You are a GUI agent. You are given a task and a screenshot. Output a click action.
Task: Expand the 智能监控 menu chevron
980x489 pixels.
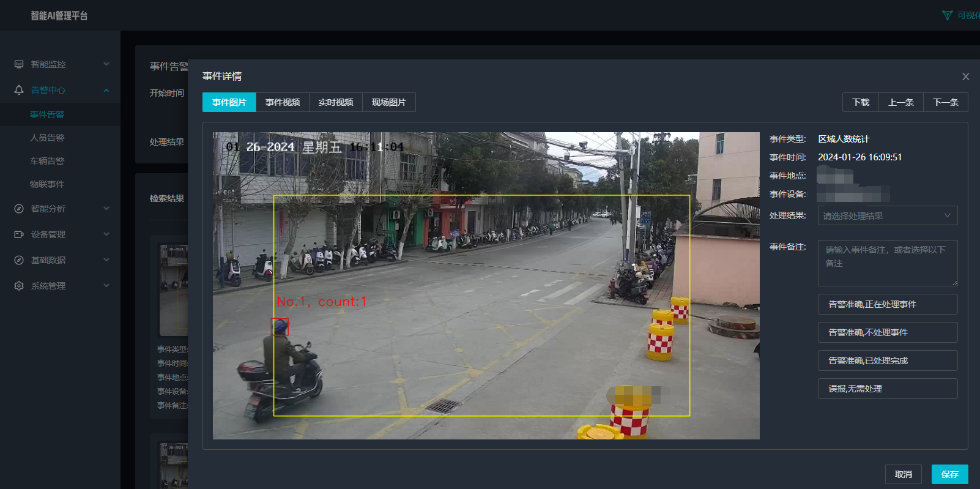(x=106, y=64)
